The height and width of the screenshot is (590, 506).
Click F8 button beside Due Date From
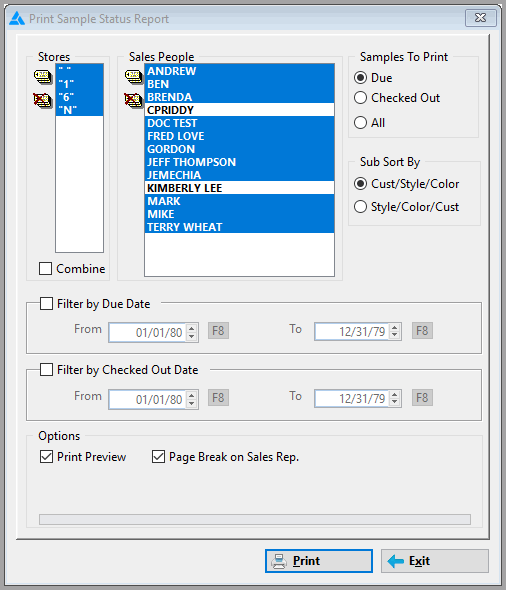pyautogui.click(x=219, y=331)
